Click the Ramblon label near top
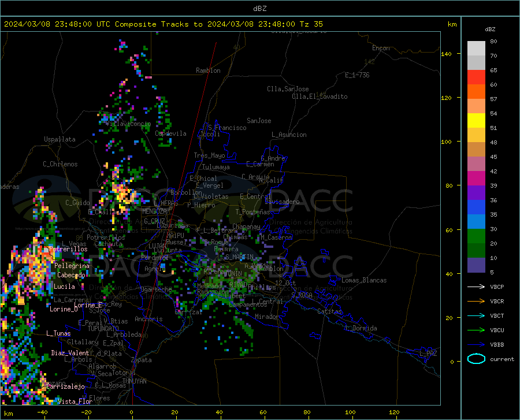This screenshot has width=520, height=420. 208,70
